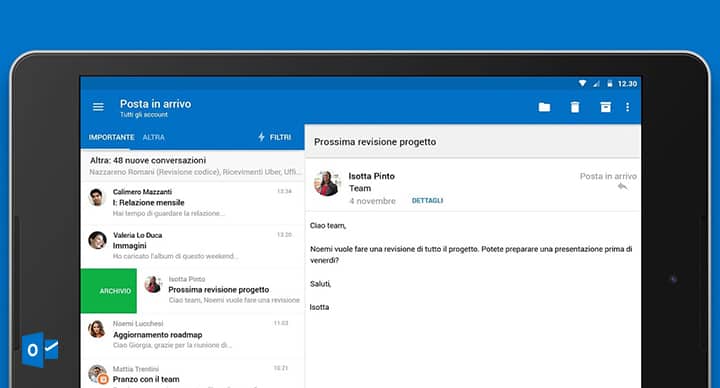Click Posta in arrivo folder label in message
The height and width of the screenshot is (388, 720).
point(608,176)
